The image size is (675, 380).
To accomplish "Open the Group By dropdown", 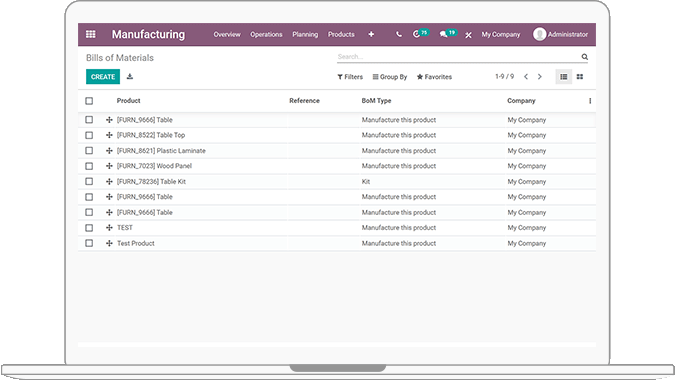I will pyautogui.click(x=390, y=77).
